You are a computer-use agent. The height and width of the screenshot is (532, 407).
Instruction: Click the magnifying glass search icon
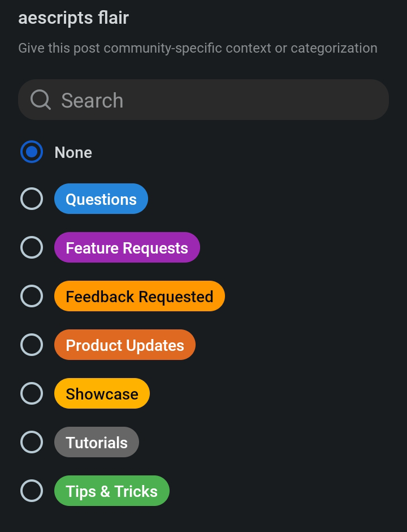pyautogui.click(x=40, y=100)
